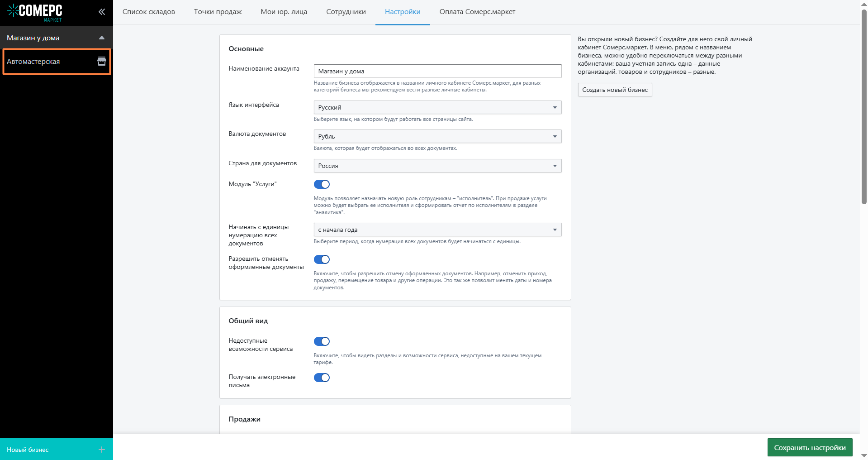
Task: Click the Общий вид section heading
Action: (248, 321)
